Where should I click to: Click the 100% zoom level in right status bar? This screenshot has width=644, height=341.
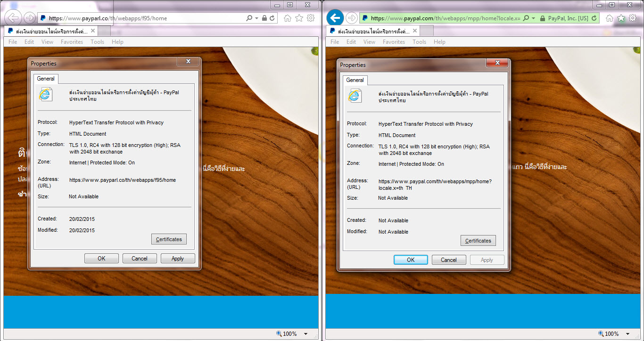612,333
